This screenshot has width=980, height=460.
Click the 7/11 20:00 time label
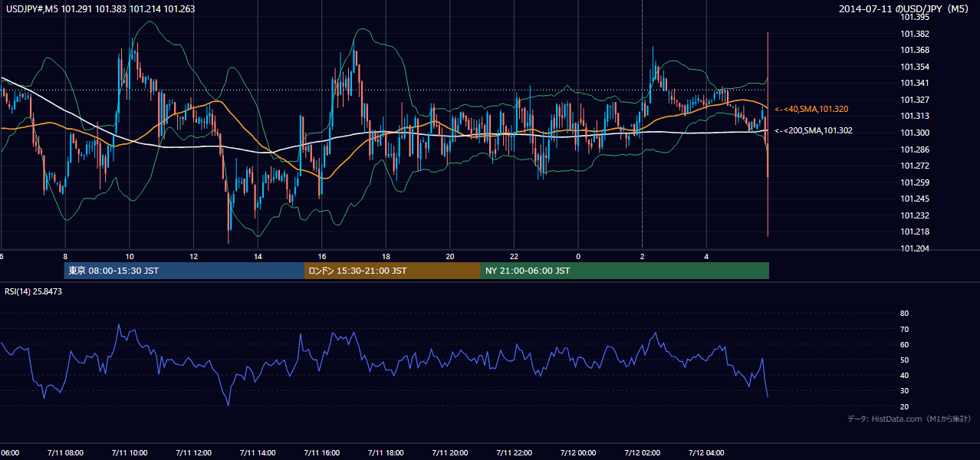(x=450, y=453)
